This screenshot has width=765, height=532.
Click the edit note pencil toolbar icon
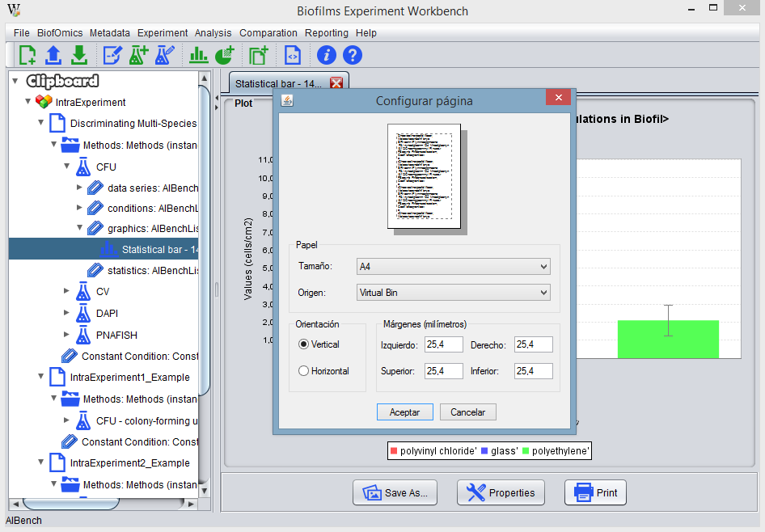click(112, 55)
